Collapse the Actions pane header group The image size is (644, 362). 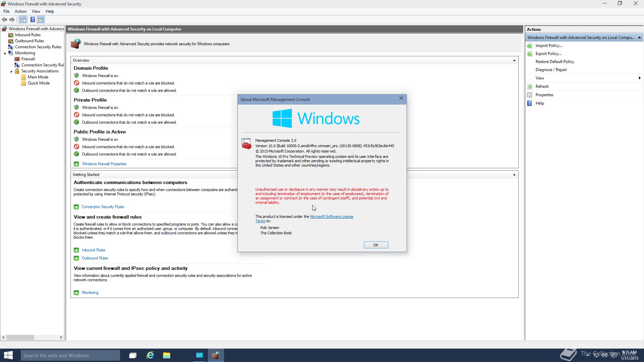coord(639,38)
